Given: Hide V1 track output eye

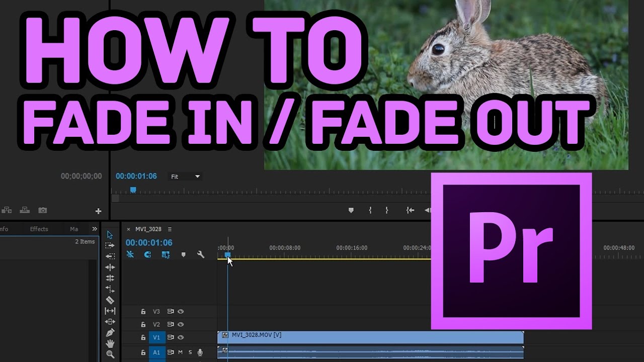Looking at the screenshot, I should [181, 338].
